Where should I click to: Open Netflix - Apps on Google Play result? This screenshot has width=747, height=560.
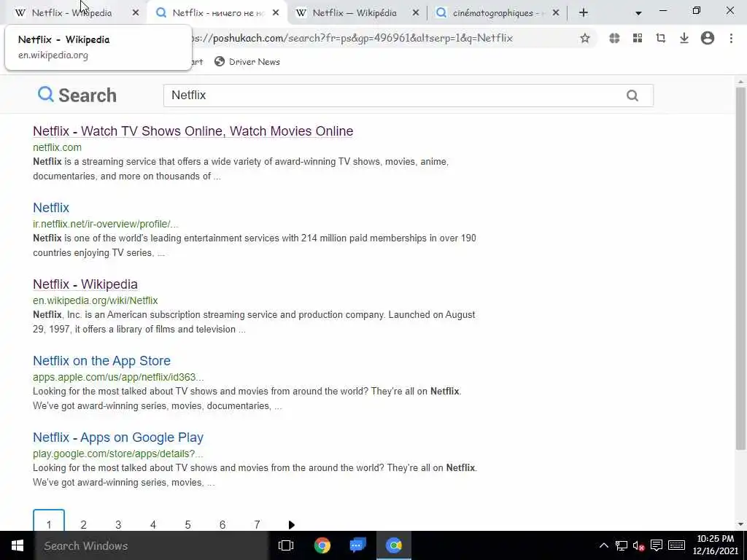pyautogui.click(x=118, y=437)
